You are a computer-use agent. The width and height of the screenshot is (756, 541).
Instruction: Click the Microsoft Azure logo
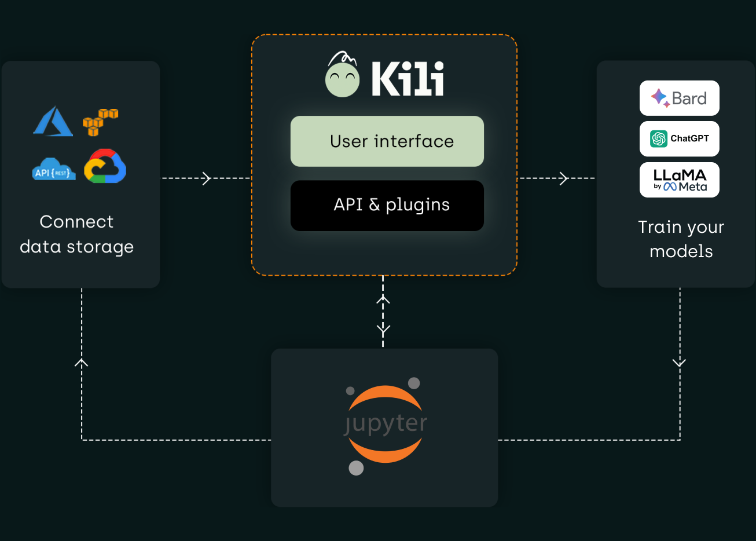pyautogui.click(x=53, y=121)
